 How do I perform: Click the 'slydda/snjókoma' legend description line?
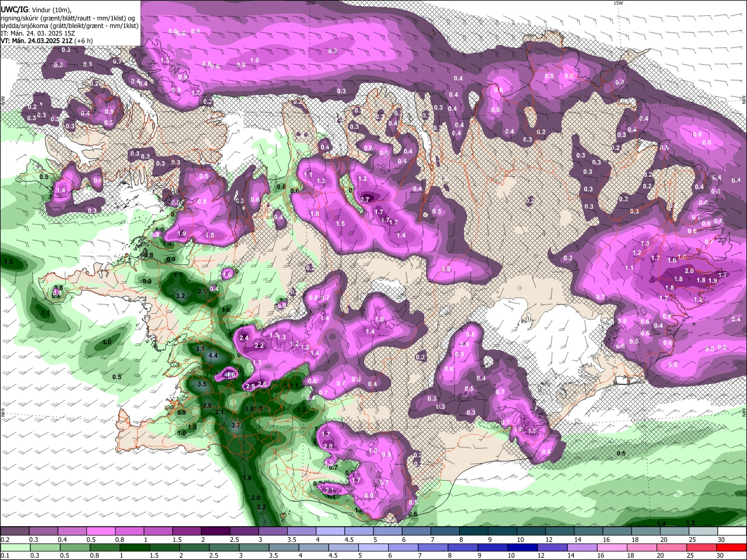[x=69, y=26]
